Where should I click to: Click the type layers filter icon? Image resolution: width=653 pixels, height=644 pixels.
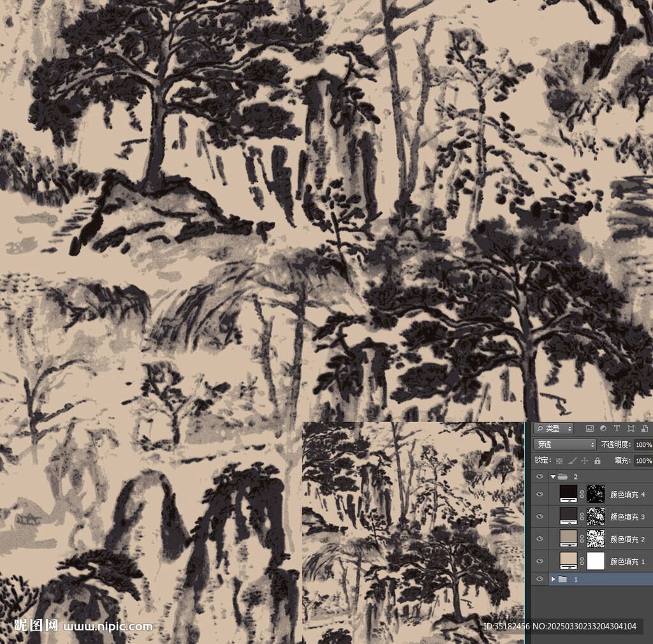pyautogui.click(x=617, y=428)
